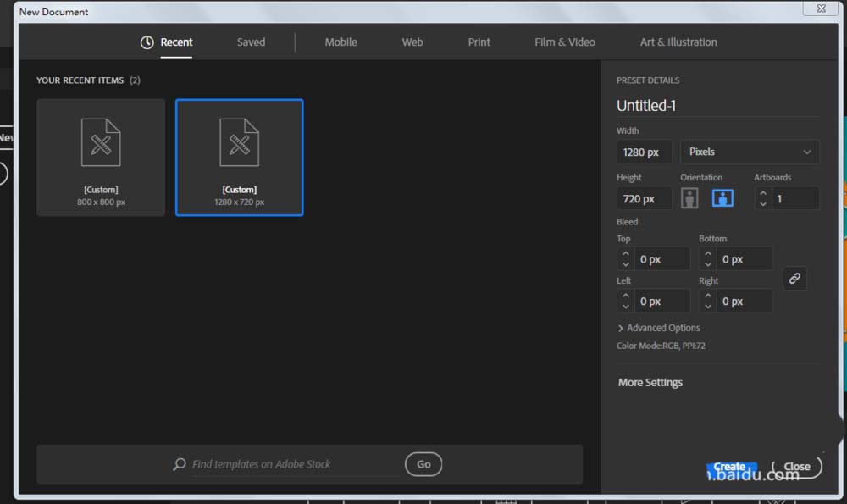Increase the Bottom bleed value
The height and width of the screenshot is (504, 847).
(x=707, y=254)
